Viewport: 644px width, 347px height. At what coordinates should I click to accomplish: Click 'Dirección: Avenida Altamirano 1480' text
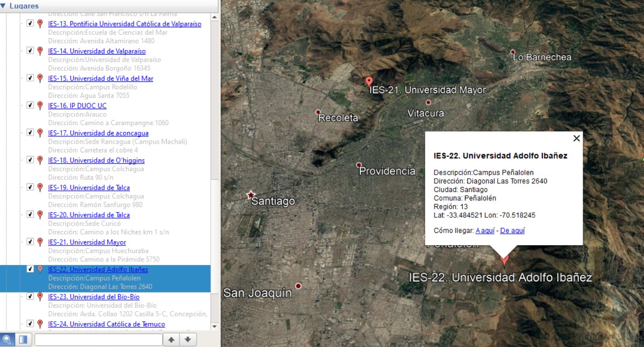click(x=101, y=41)
